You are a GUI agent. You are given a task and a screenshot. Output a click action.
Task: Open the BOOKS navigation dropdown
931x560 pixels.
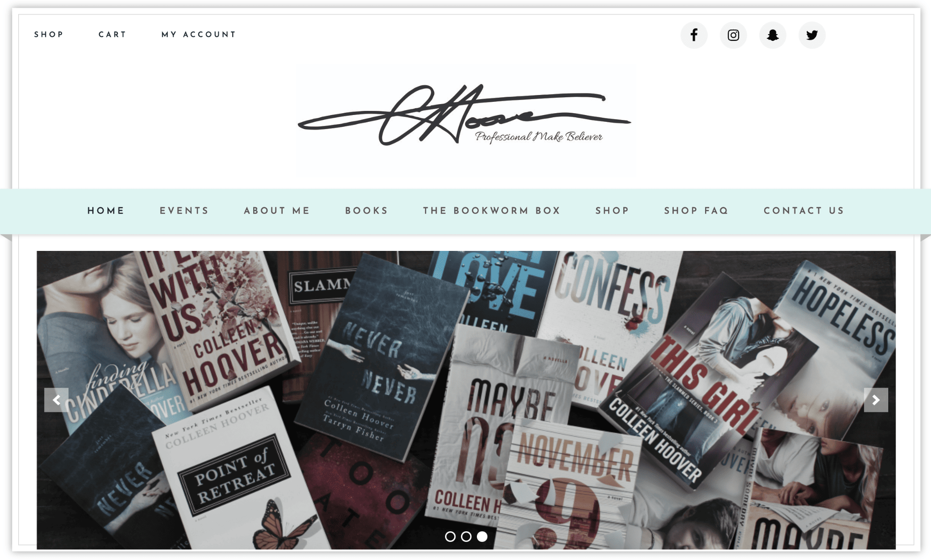(x=366, y=211)
